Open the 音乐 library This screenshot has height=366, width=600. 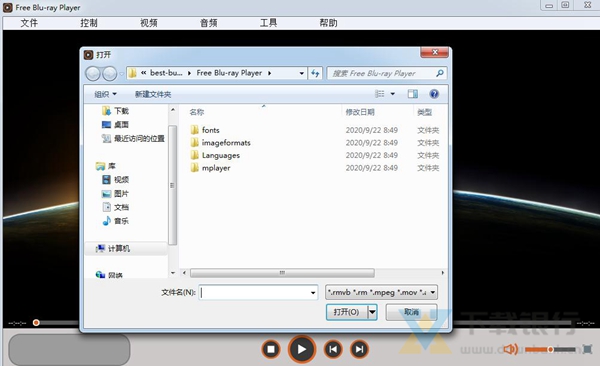tap(116, 221)
